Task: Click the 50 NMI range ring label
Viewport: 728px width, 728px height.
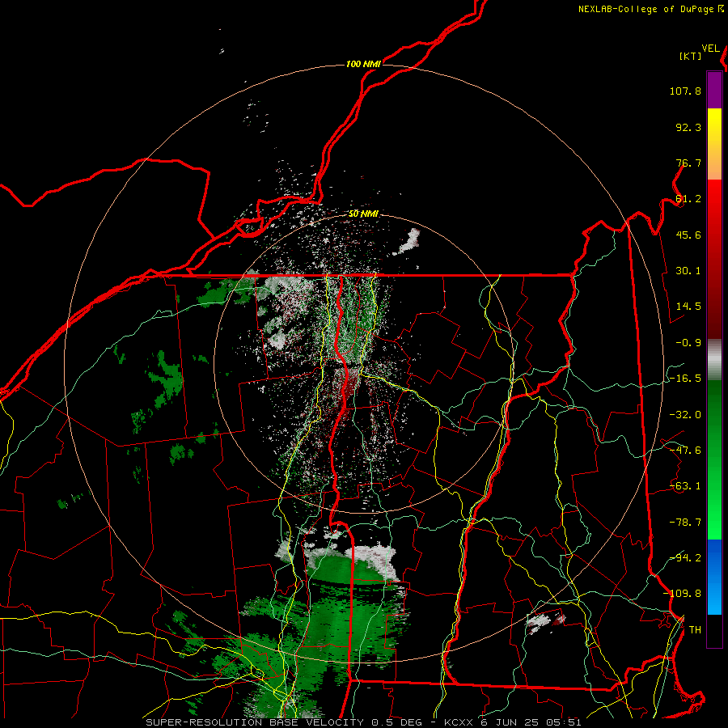Action: pos(363,214)
